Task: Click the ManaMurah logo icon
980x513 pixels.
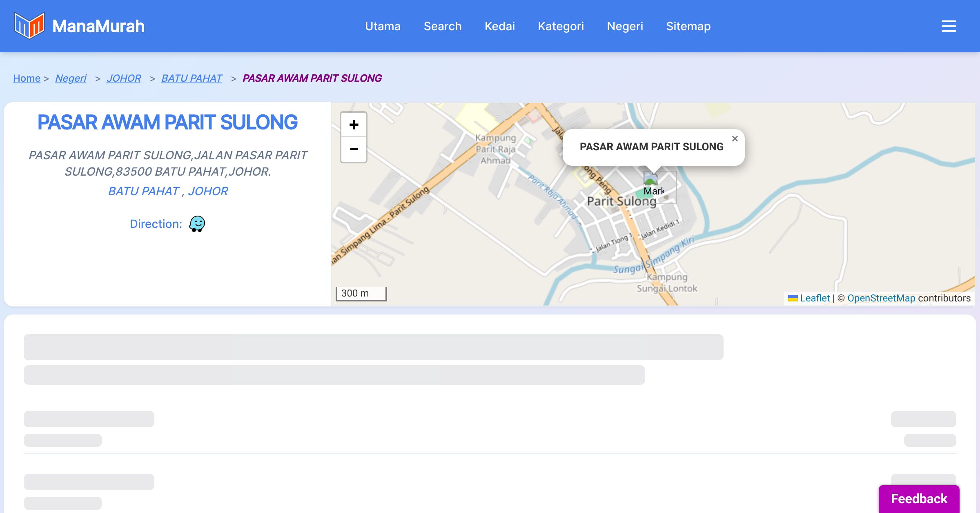Action: tap(29, 26)
